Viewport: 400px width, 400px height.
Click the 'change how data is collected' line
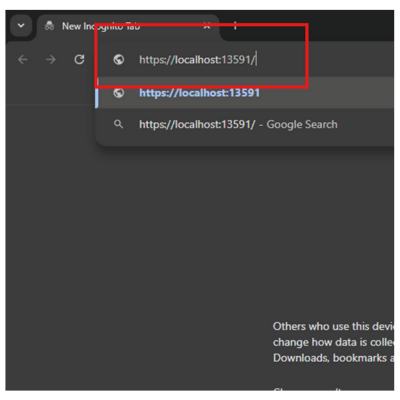click(x=333, y=342)
